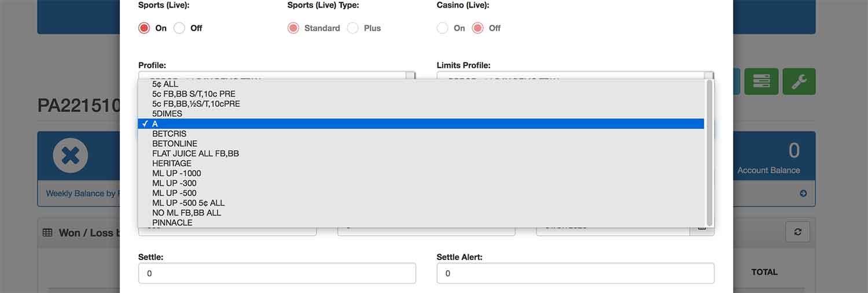Select BETONLINE in the dropdown list

[x=175, y=143]
